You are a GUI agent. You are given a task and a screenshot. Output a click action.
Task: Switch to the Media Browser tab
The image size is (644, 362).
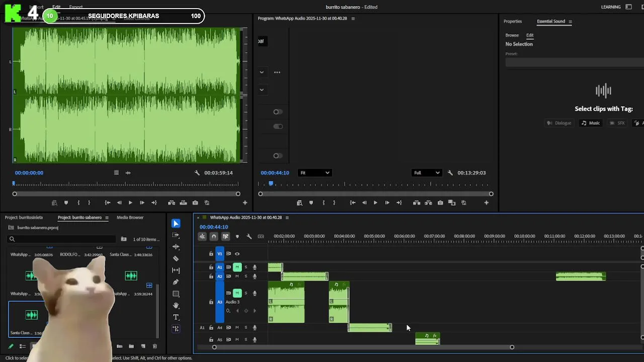tap(130, 218)
